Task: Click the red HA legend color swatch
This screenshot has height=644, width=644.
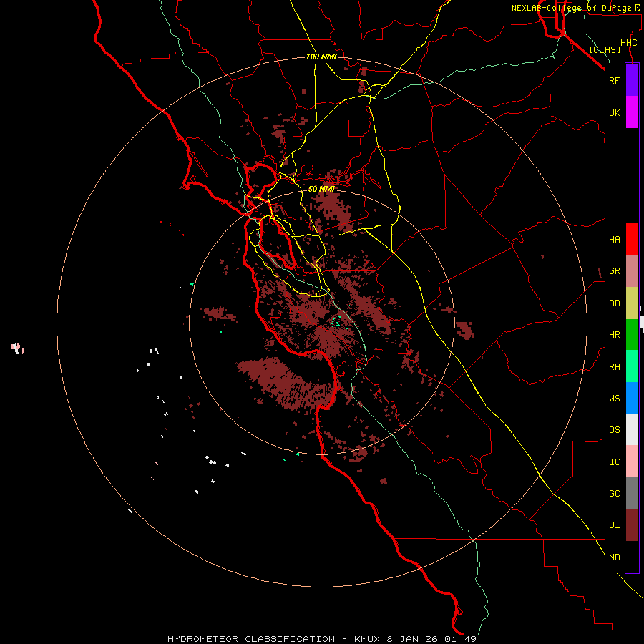Action: tap(632, 239)
